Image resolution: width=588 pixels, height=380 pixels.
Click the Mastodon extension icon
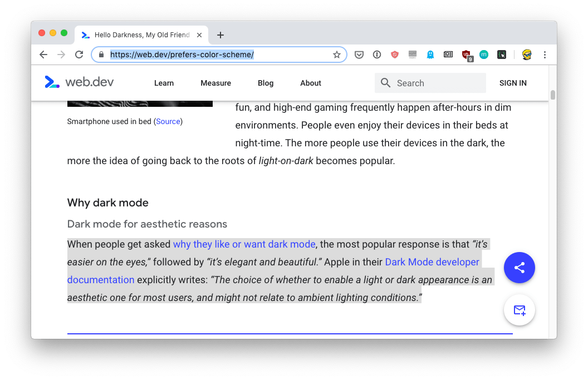[x=484, y=55]
